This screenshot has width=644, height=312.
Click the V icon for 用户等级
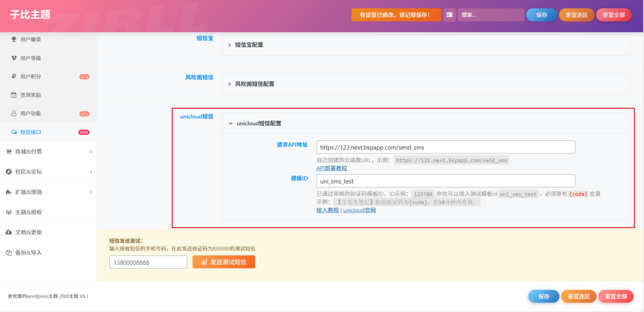(x=14, y=58)
